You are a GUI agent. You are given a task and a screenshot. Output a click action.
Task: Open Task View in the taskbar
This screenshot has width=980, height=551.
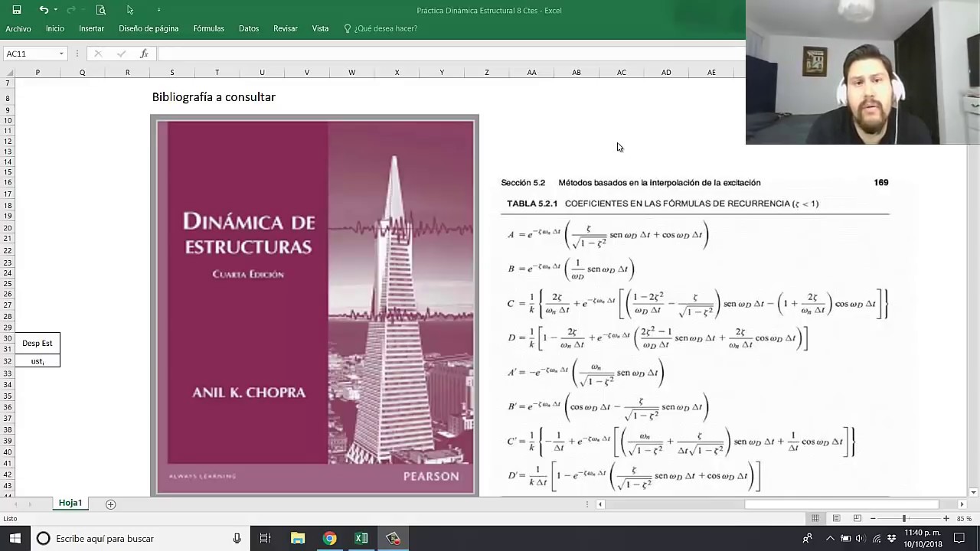point(265,539)
